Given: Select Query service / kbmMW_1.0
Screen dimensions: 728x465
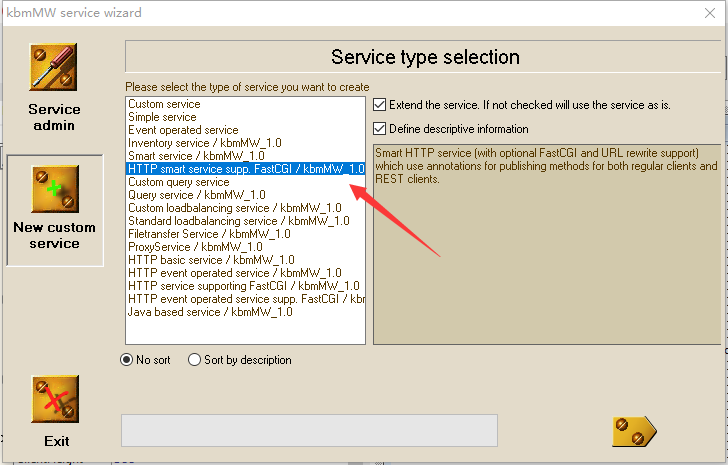Looking at the screenshot, I should (x=245, y=195).
